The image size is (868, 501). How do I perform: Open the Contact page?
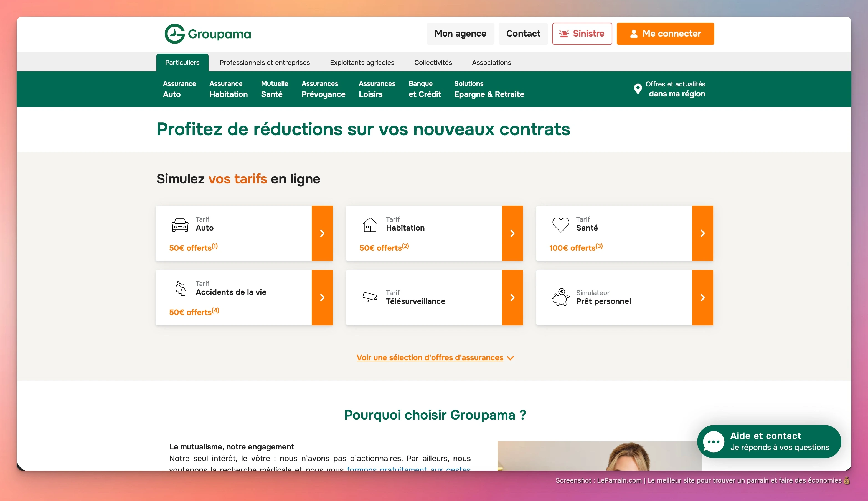click(x=523, y=33)
